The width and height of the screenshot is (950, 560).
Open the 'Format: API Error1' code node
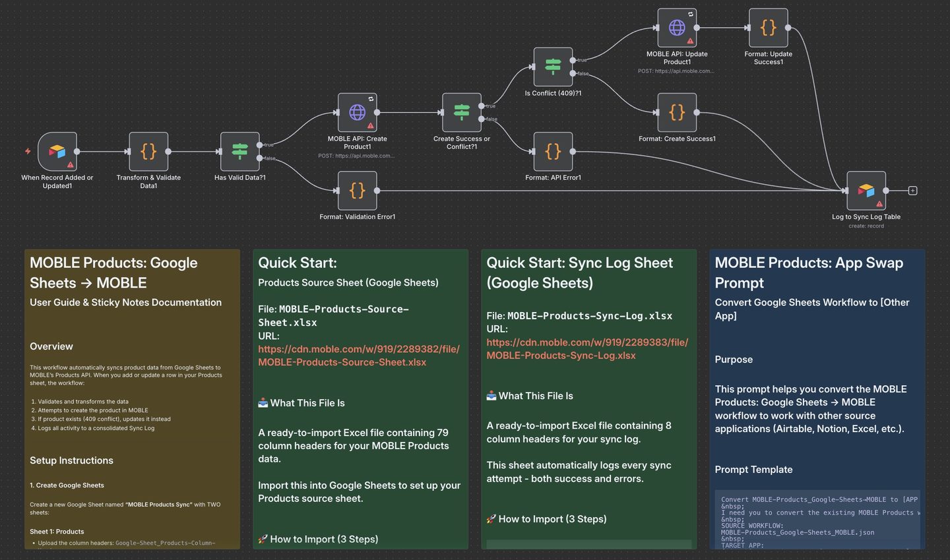click(x=553, y=152)
